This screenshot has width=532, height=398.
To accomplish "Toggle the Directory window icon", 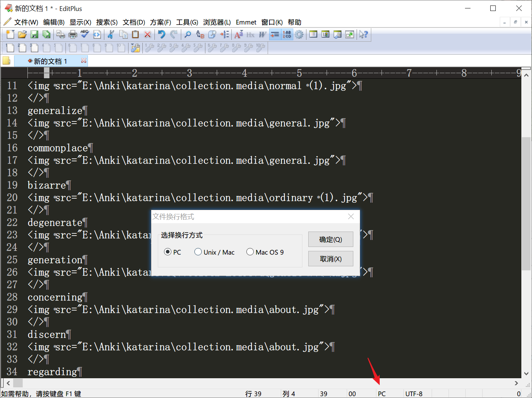I will [x=325, y=34].
